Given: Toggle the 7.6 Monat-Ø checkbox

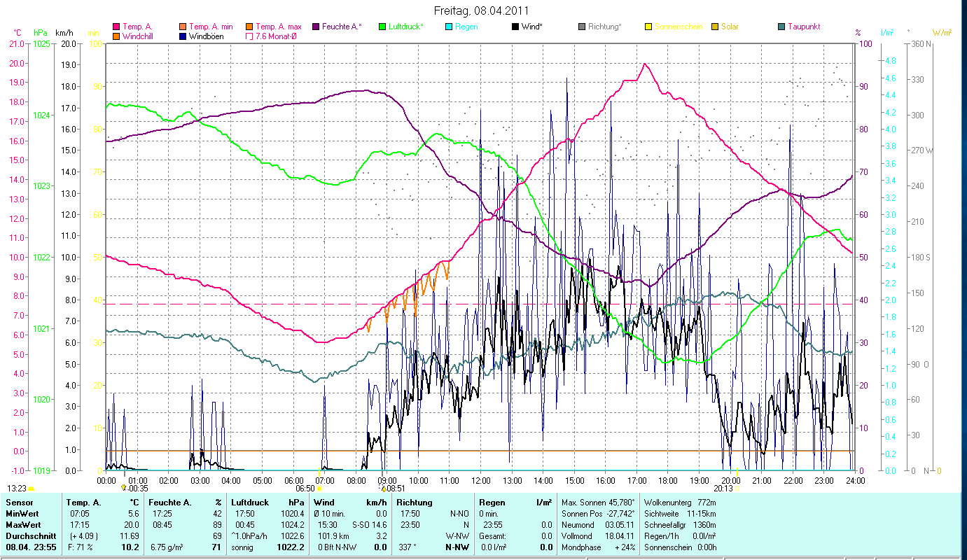Looking at the screenshot, I should pos(249,36).
